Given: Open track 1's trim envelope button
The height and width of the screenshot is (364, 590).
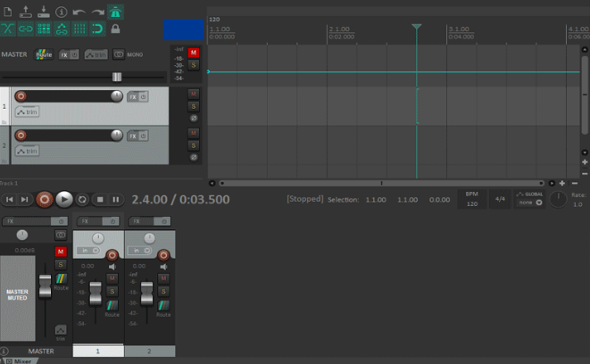Looking at the screenshot, I should pyautogui.click(x=27, y=112).
